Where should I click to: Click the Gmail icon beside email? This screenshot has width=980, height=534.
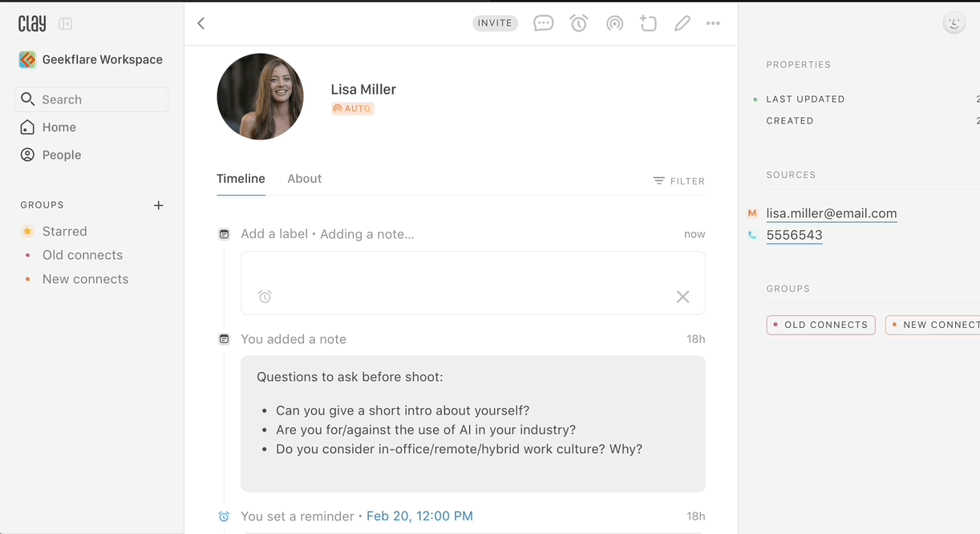point(752,213)
